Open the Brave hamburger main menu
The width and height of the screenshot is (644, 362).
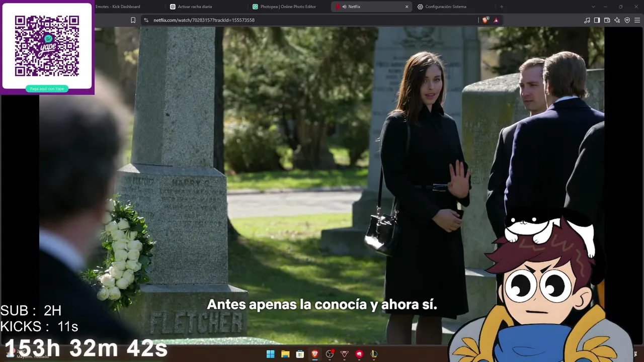coord(637,20)
